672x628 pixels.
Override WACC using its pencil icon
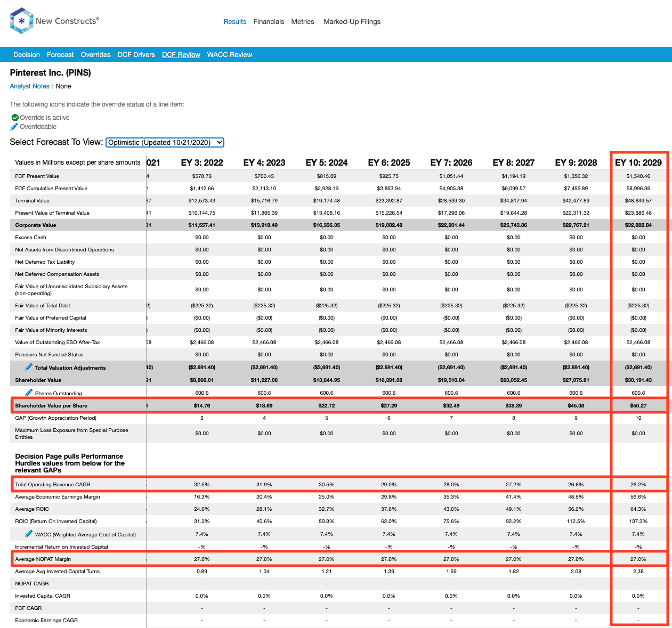point(29,534)
